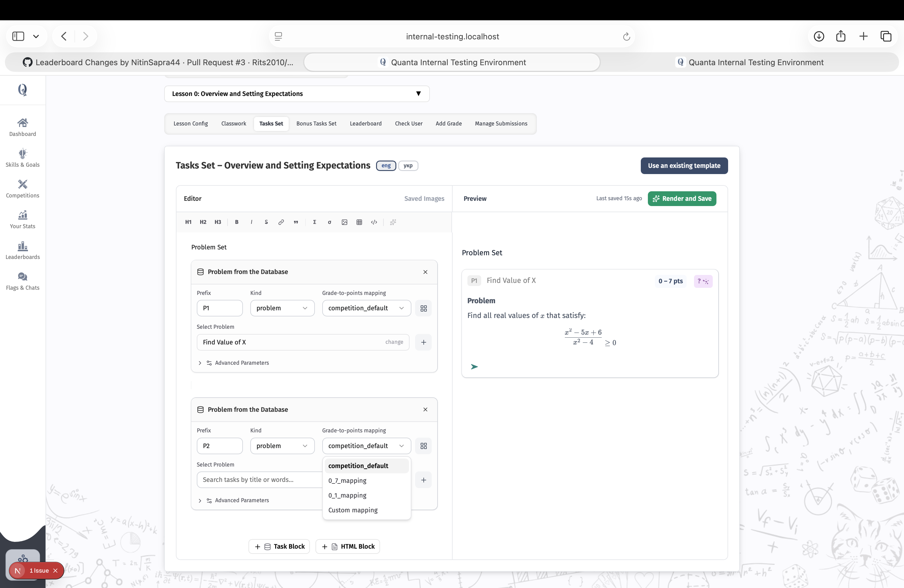Click the plus button beside P2 search field
This screenshot has width=904, height=588.
pyautogui.click(x=423, y=480)
